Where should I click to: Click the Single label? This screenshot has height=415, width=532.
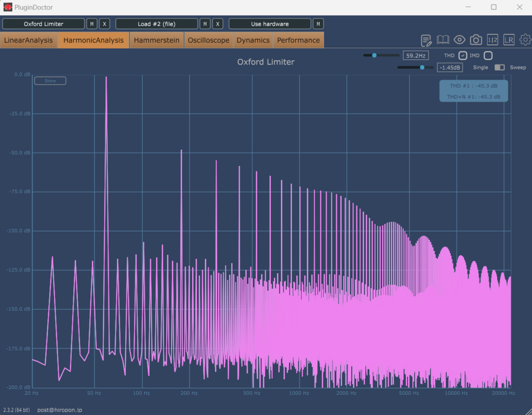tap(481, 67)
